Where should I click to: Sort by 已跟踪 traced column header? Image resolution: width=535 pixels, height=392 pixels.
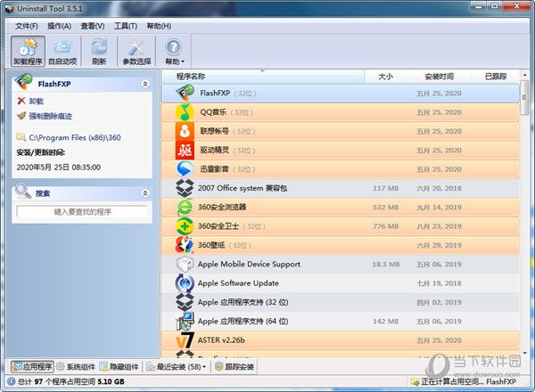[x=496, y=77]
